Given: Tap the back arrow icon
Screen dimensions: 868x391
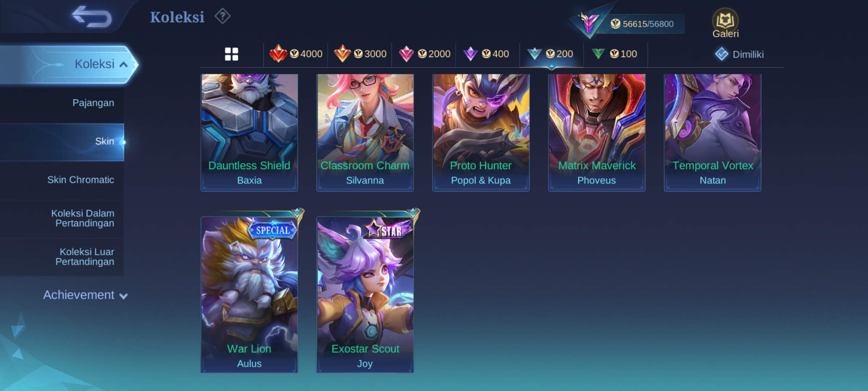Looking at the screenshot, I should [92, 17].
